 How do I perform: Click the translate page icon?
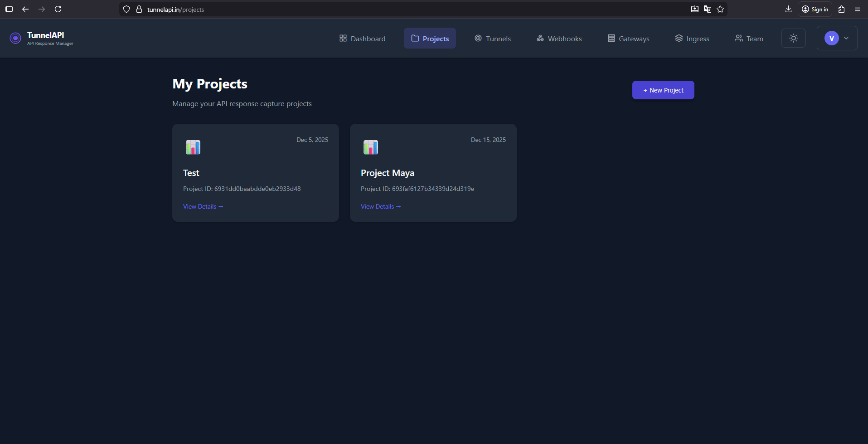(x=708, y=9)
